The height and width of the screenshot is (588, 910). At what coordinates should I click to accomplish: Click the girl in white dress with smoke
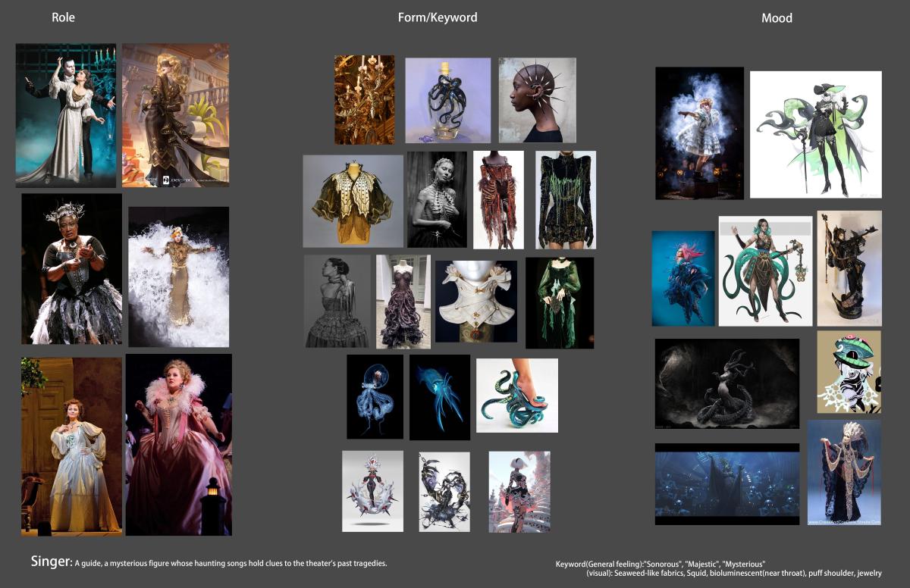click(699, 133)
